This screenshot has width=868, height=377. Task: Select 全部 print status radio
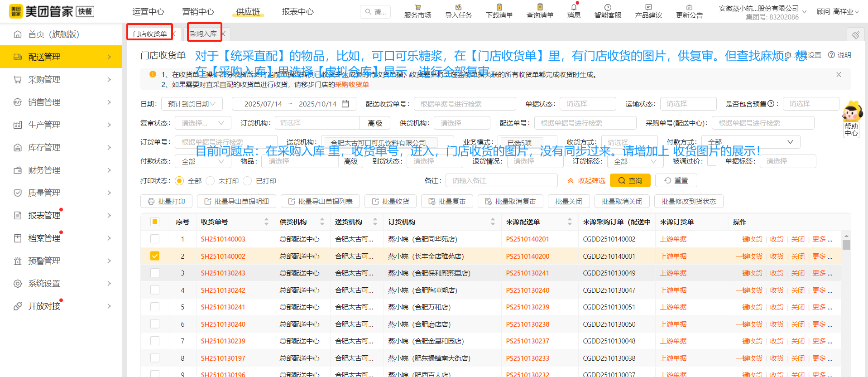(x=179, y=181)
